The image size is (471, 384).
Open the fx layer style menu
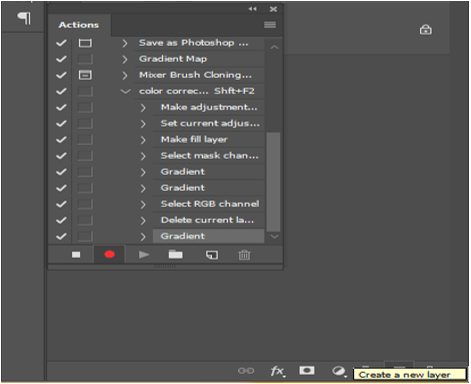click(x=278, y=371)
